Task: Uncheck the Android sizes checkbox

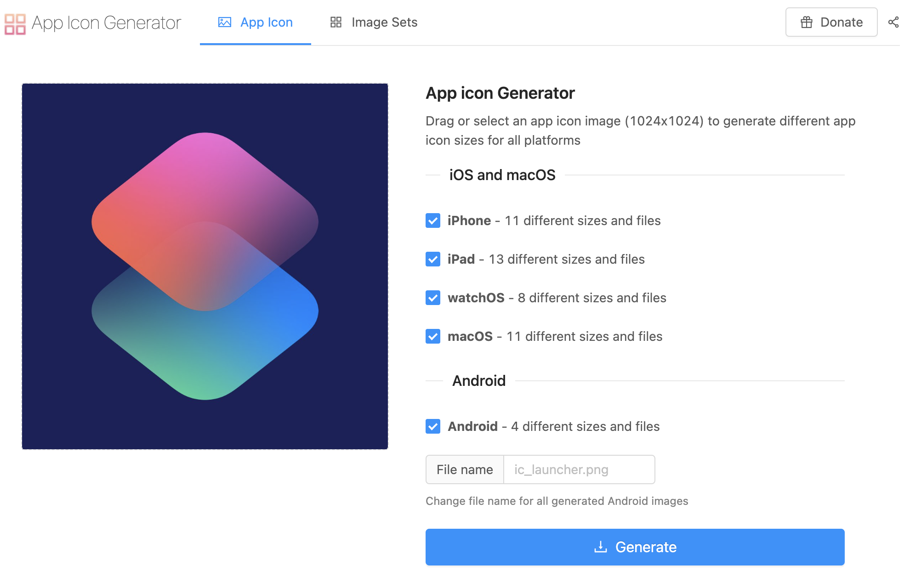Action: pyautogui.click(x=432, y=426)
